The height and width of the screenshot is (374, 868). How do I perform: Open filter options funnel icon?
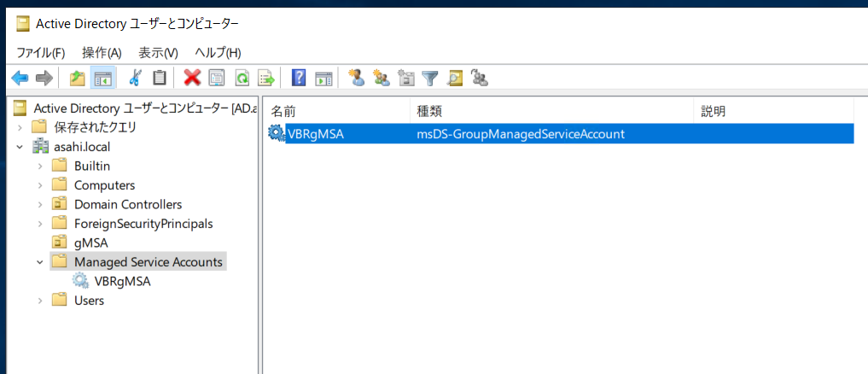point(430,78)
